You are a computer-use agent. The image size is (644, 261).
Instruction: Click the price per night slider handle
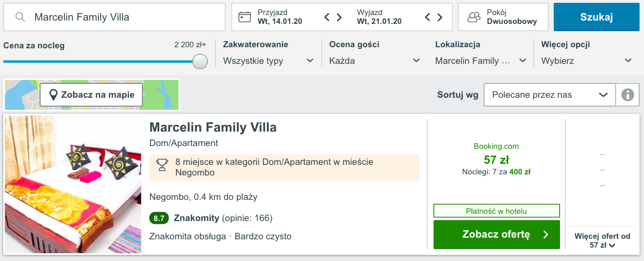click(x=200, y=62)
